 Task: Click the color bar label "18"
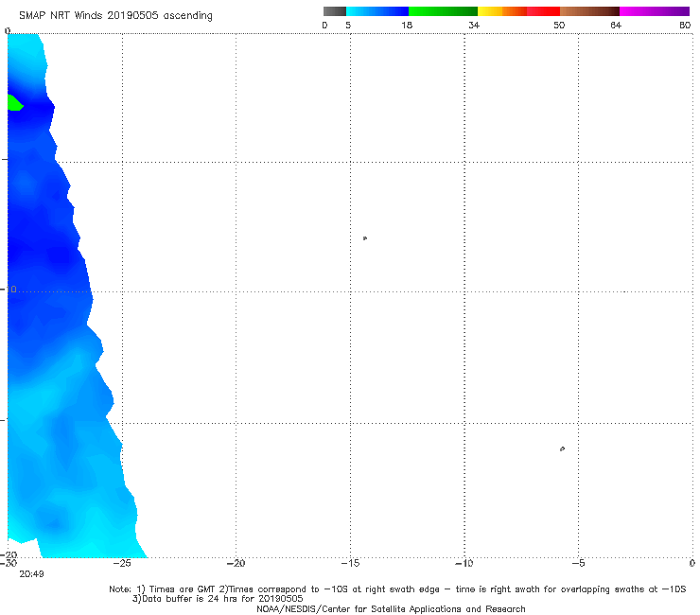[407, 25]
